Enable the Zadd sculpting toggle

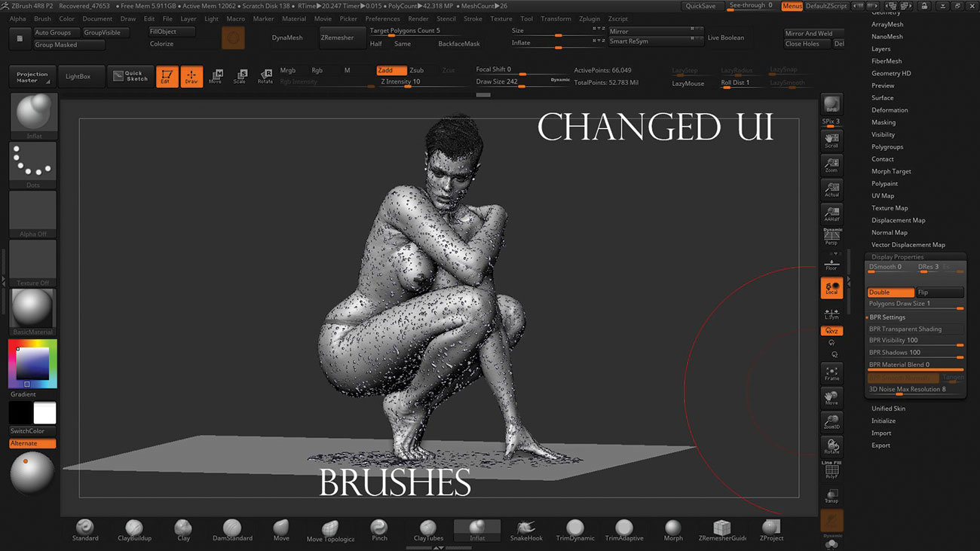pyautogui.click(x=392, y=69)
